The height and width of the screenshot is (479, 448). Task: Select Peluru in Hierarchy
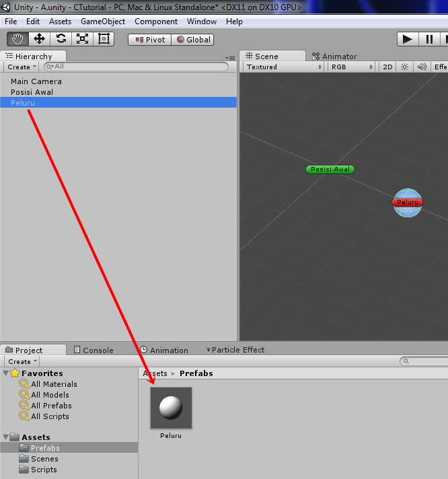click(x=118, y=103)
